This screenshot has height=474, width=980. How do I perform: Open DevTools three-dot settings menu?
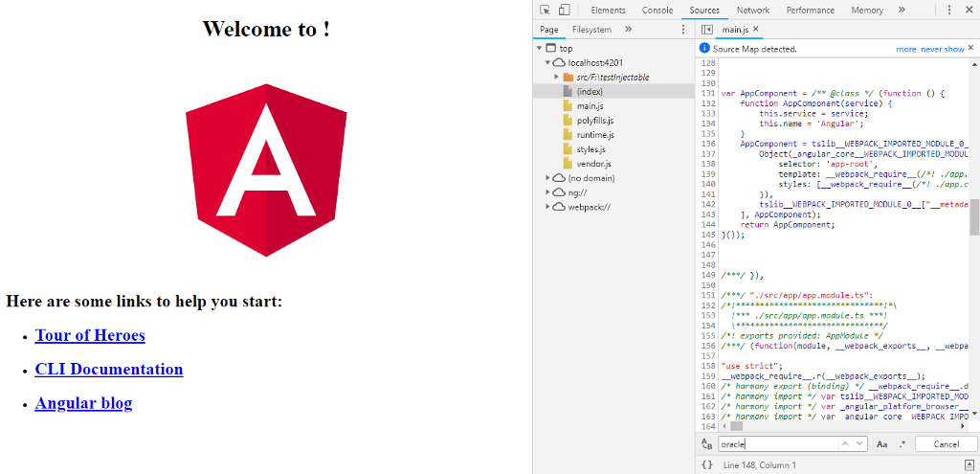(949, 10)
